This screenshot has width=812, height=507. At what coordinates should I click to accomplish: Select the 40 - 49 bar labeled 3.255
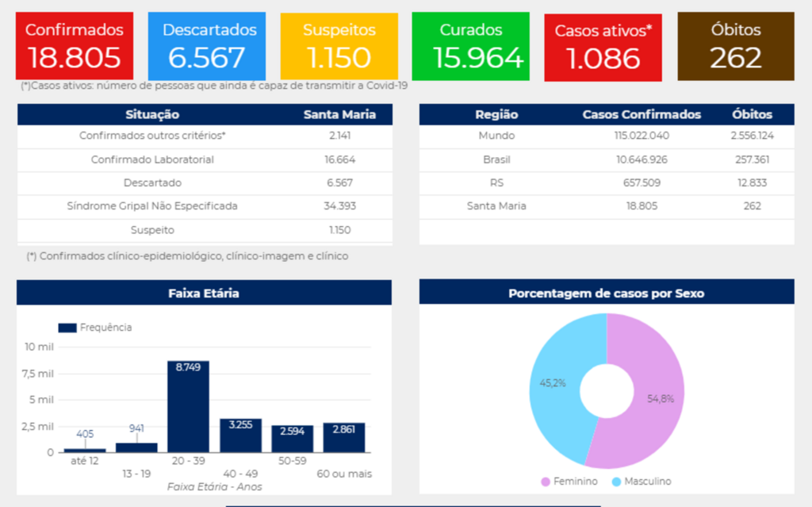pos(240,436)
